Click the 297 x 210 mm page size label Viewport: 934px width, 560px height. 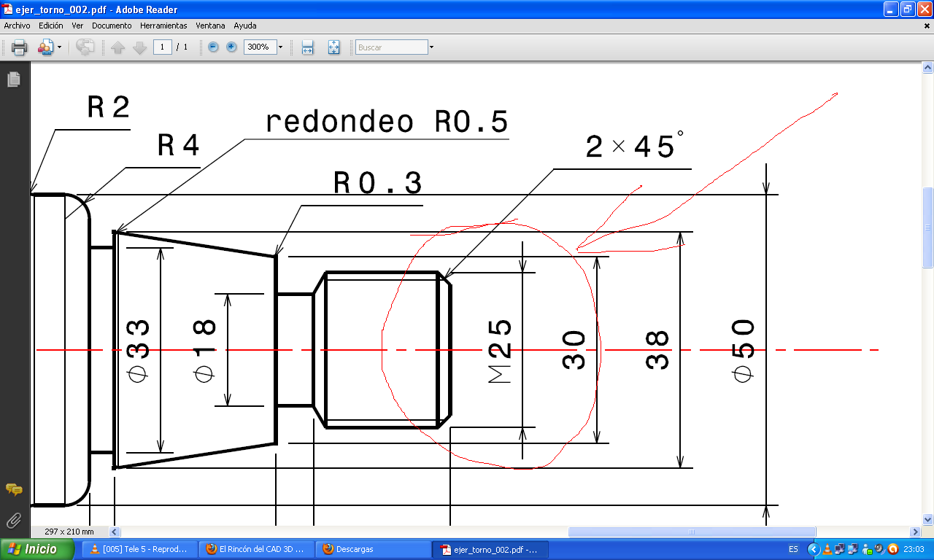coord(69,532)
